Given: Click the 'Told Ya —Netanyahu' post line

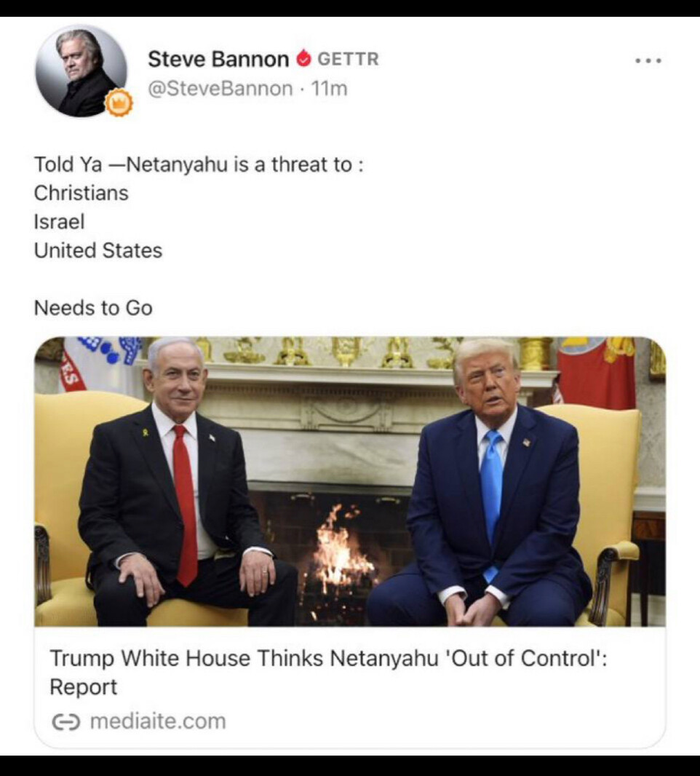Looking at the screenshot, I should (x=199, y=165).
